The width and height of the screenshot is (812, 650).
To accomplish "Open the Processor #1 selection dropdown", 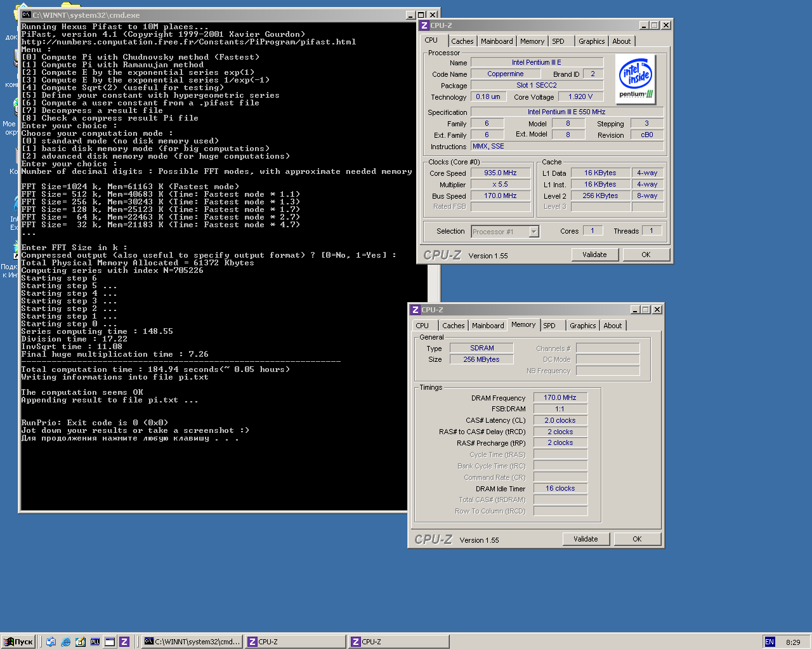I will click(534, 232).
